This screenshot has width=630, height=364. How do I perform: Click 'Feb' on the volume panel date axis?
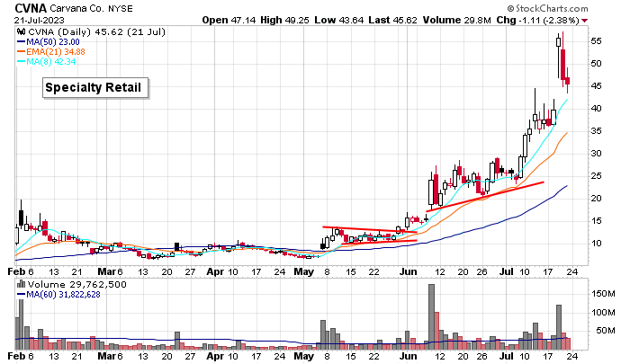pos(16,356)
